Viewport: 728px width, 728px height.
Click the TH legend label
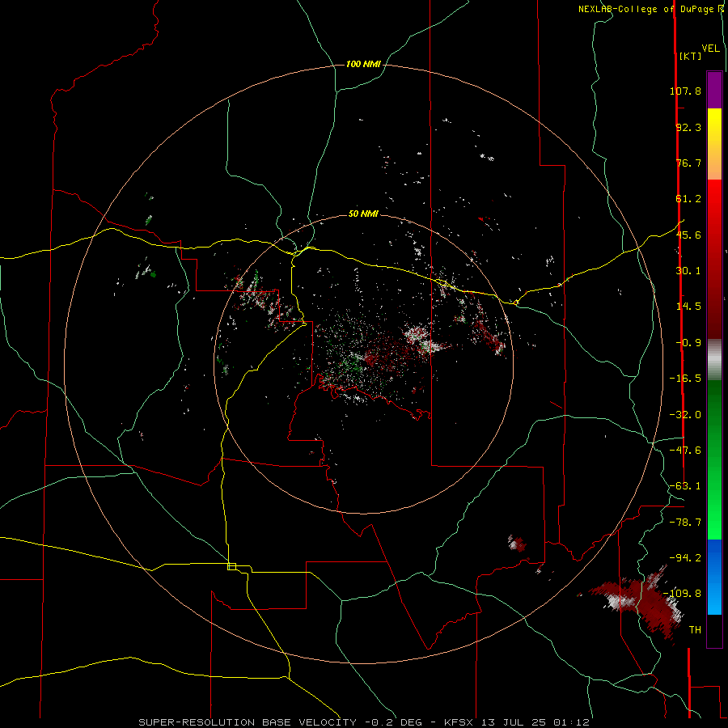click(x=695, y=630)
